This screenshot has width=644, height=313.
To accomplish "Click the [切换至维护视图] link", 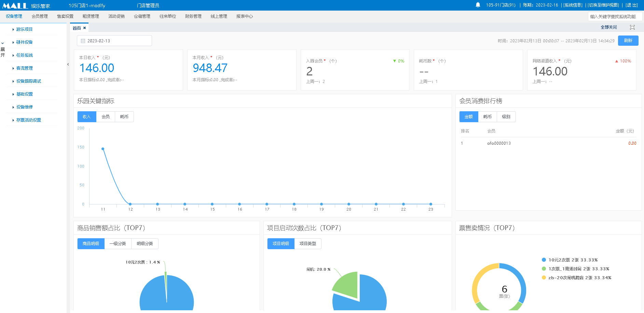I will click(x=604, y=5).
